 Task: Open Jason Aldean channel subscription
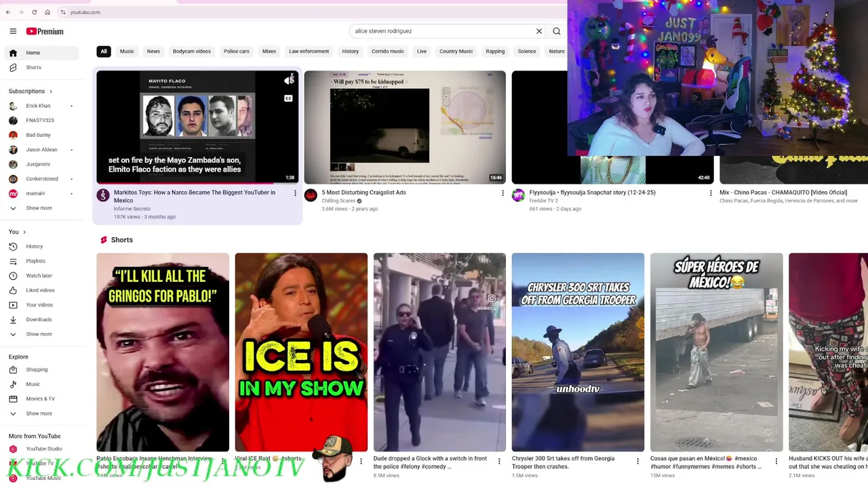(43, 150)
